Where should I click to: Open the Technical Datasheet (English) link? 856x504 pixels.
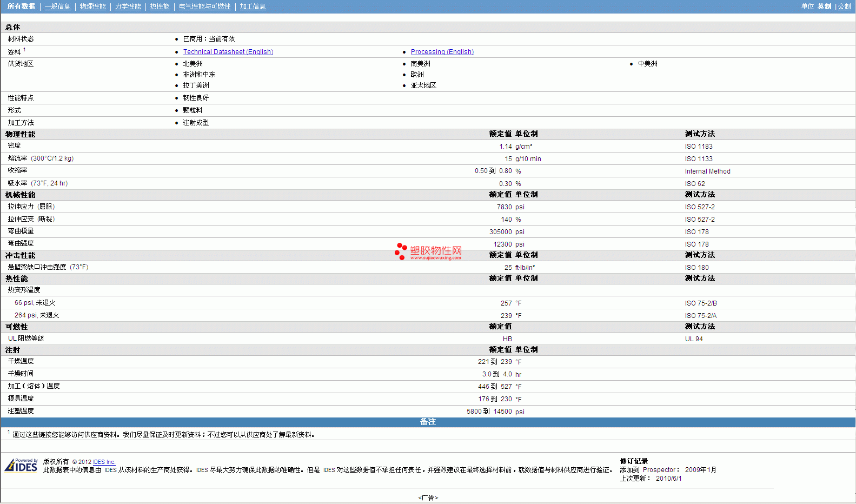[228, 52]
